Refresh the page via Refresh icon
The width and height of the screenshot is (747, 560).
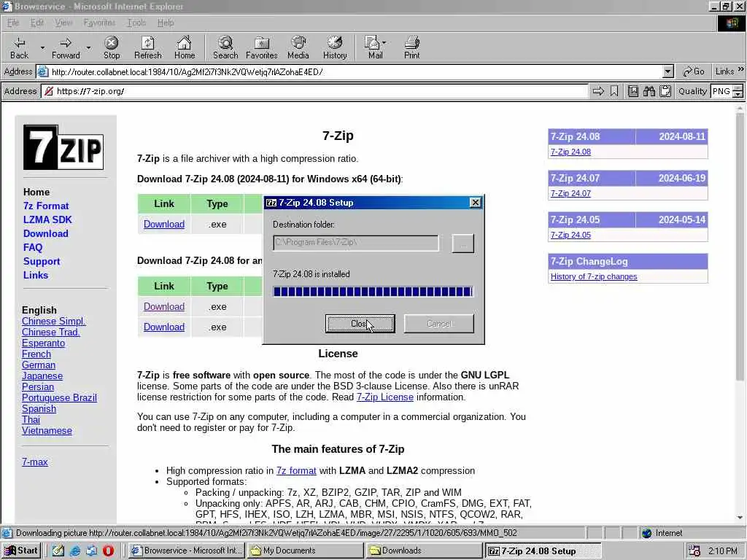point(147,47)
